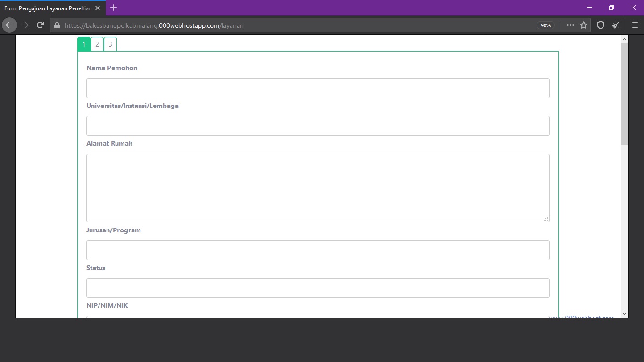Switch to form step 3 tab
The height and width of the screenshot is (362, 644).
click(x=110, y=44)
